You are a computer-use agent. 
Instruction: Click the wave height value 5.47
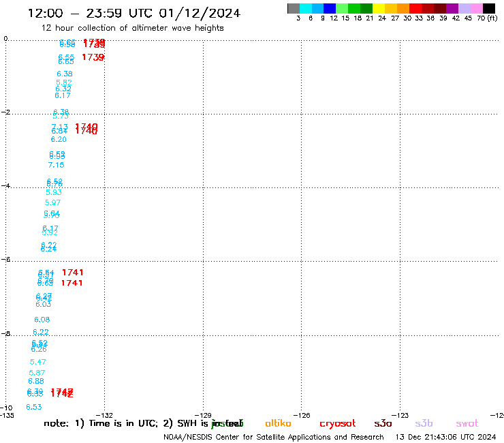(x=38, y=362)
